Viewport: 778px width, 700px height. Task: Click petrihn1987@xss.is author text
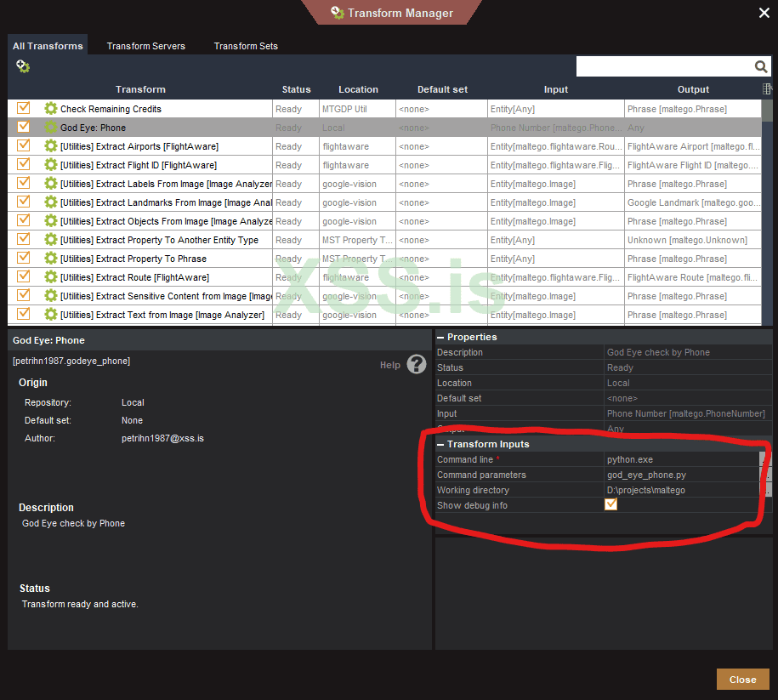tap(162, 438)
